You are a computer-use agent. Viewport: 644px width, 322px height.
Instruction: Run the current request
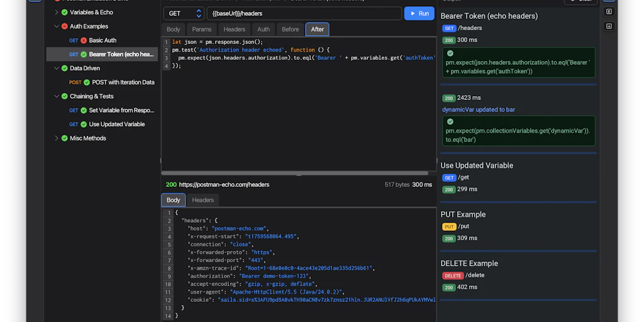(419, 13)
